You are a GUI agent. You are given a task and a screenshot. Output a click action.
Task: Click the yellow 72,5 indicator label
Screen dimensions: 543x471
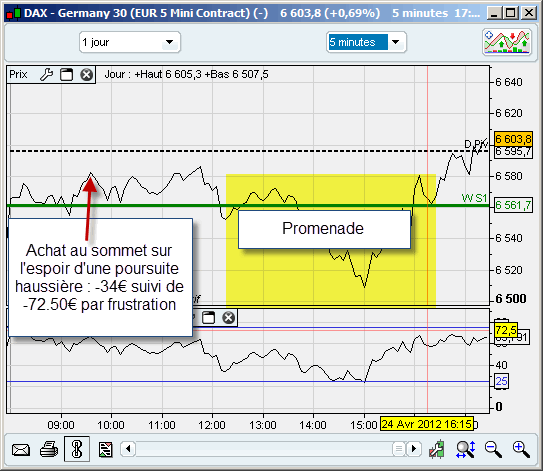(506, 330)
